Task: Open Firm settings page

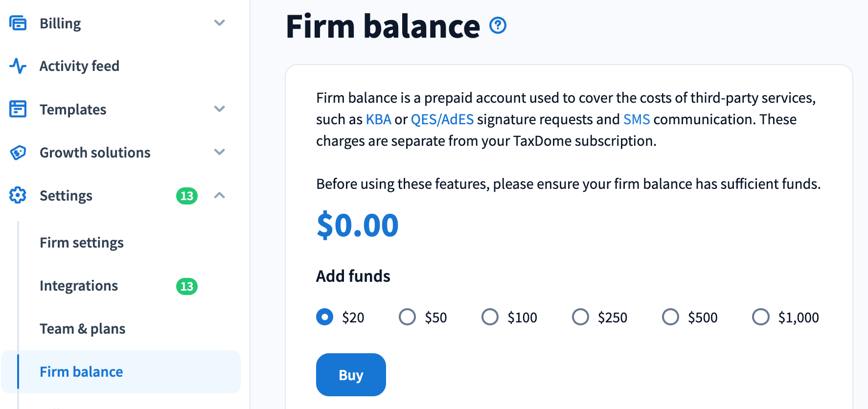Action: 82,243
